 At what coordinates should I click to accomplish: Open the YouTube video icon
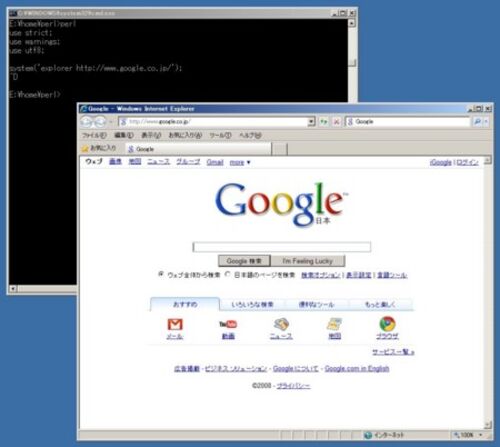pyautogui.click(x=228, y=324)
